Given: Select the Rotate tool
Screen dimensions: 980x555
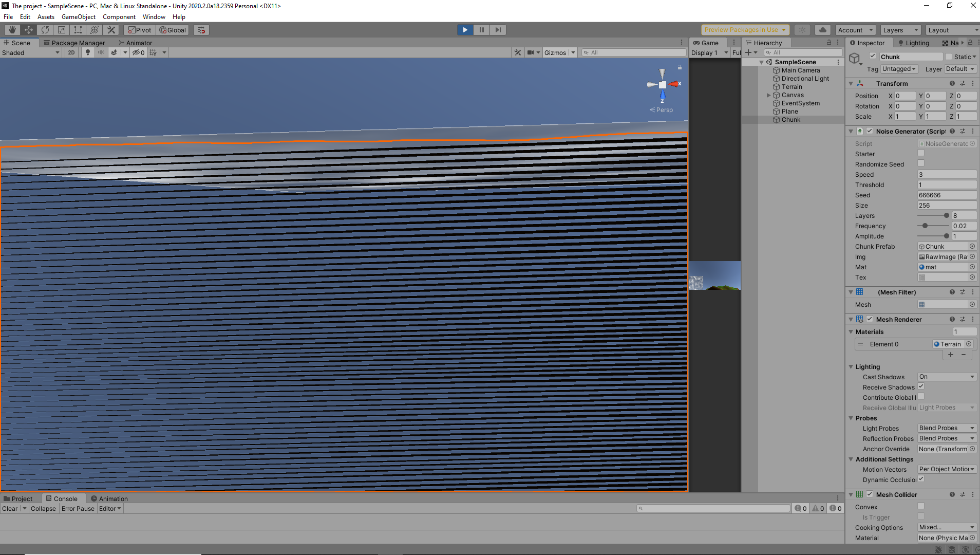Looking at the screenshot, I should pyautogui.click(x=45, y=30).
